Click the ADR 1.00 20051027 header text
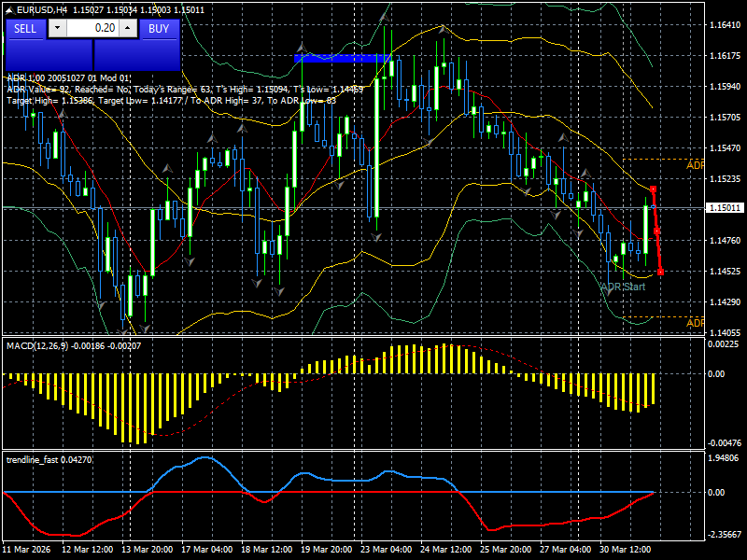747x560 pixels. coord(67,78)
